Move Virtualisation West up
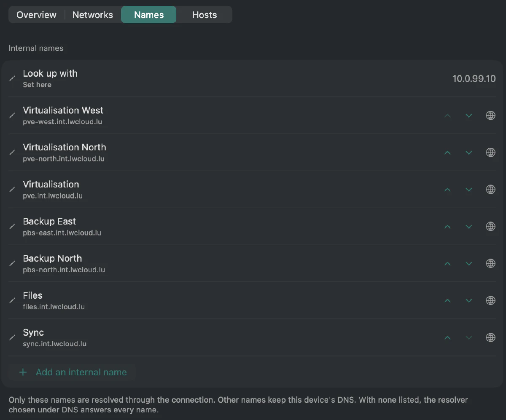This screenshot has width=506, height=420. pyautogui.click(x=448, y=115)
